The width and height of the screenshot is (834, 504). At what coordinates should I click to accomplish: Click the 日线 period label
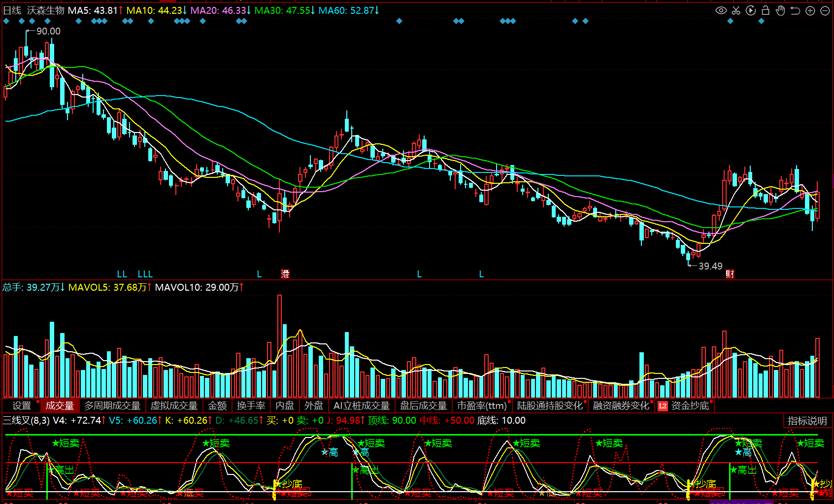(12, 10)
